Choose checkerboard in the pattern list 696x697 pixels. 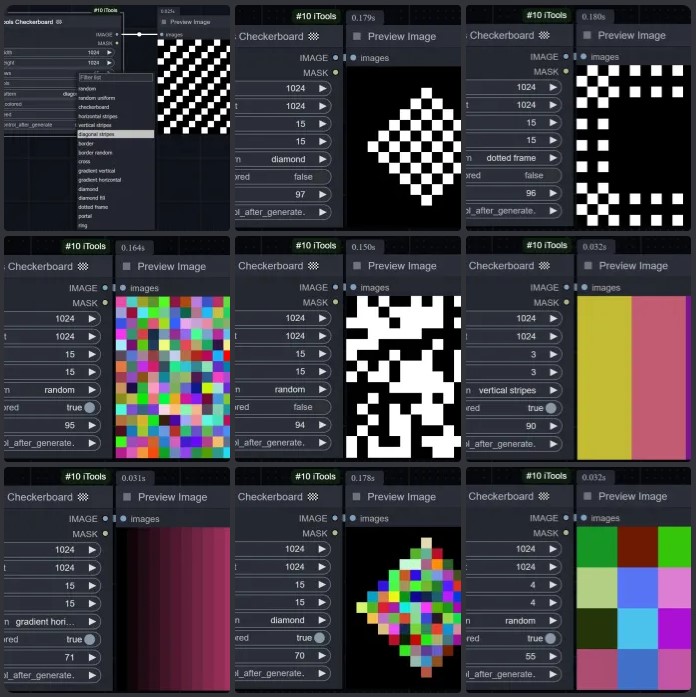point(116,107)
